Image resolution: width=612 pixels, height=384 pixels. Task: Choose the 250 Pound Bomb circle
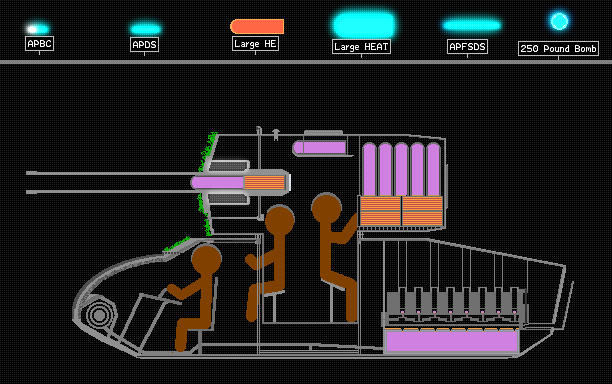pyautogui.click(x=559, y=21)
